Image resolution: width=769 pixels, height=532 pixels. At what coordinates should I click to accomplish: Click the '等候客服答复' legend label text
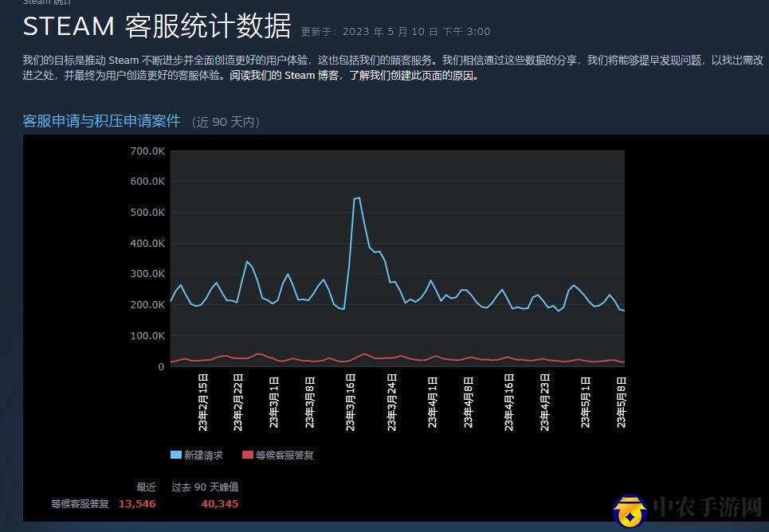284,456
